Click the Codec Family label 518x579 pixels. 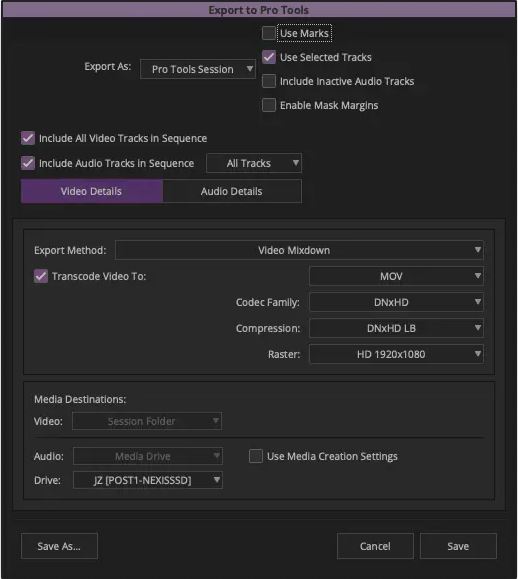(268, 302)
